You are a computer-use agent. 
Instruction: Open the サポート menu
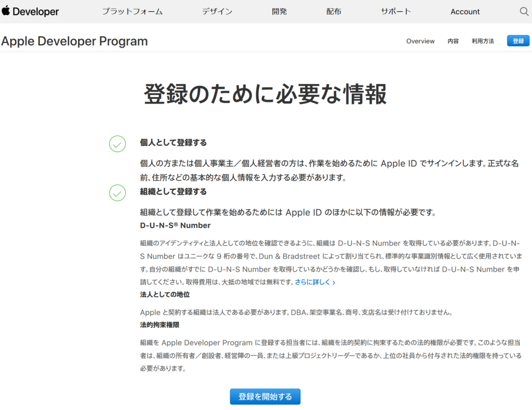tap(395, 11)
